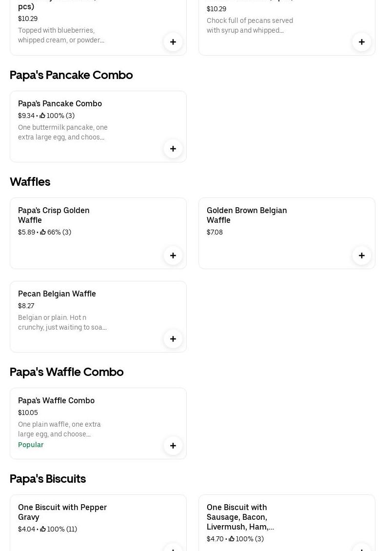Add Golden Brown Belgian Waffle to cart

coord(362,256)
